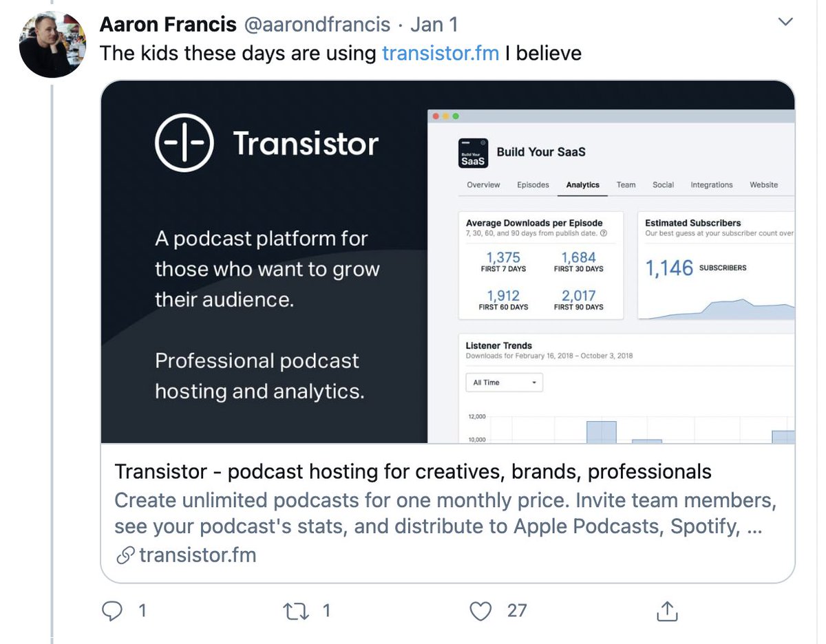Screen dimensions: 826x644
Task: Click the @aarondfrancis handle
Action: (x=315, y=25)
